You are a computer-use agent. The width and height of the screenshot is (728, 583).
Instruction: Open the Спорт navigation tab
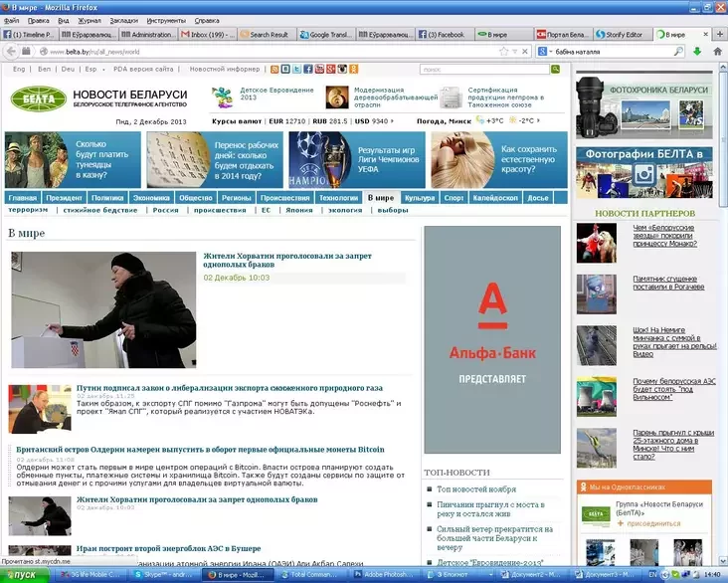(454, 197)
